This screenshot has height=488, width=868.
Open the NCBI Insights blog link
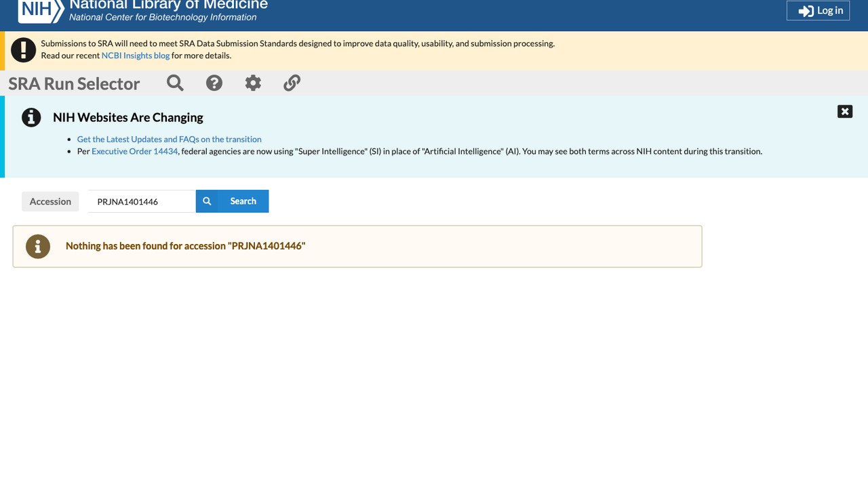136,56
